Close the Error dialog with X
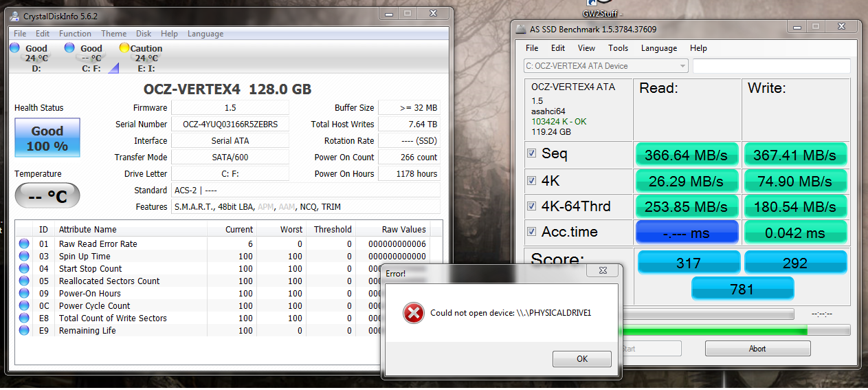Image resolution: width=868 pixels, height=390 pixels. pos(602,272)
